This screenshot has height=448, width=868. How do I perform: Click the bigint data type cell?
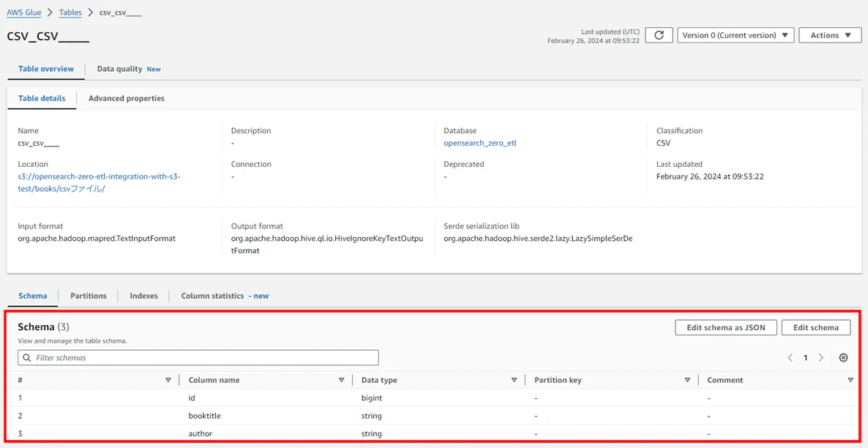[372, 397]
